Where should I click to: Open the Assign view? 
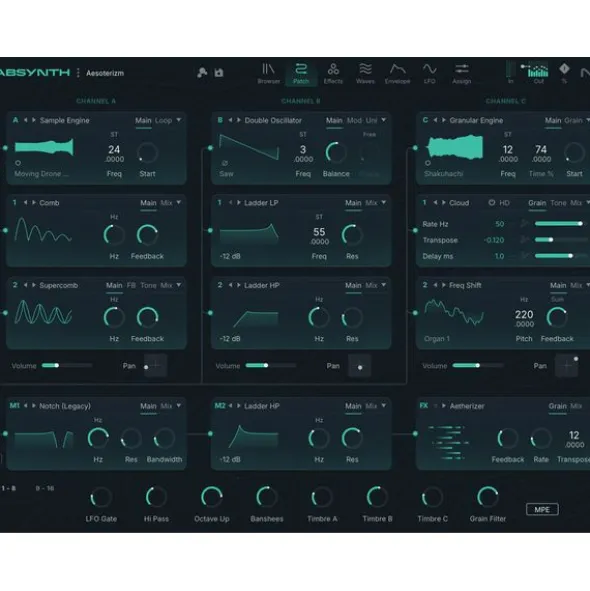pos(461,73)
